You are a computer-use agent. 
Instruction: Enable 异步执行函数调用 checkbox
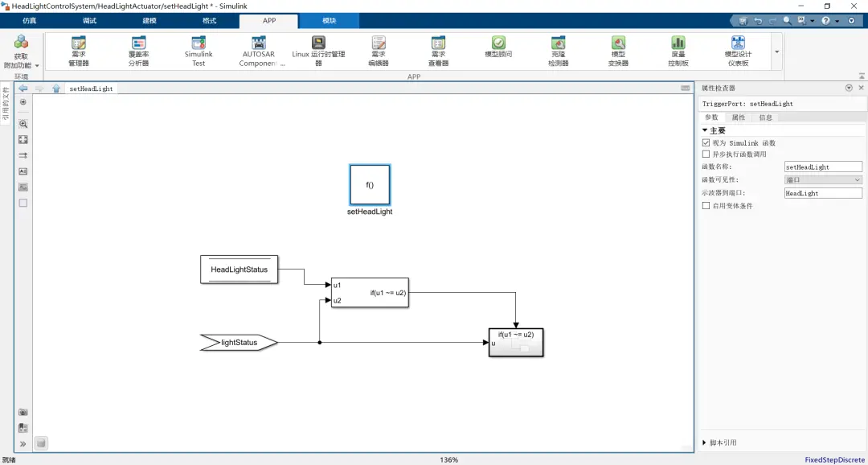point(706,154)
